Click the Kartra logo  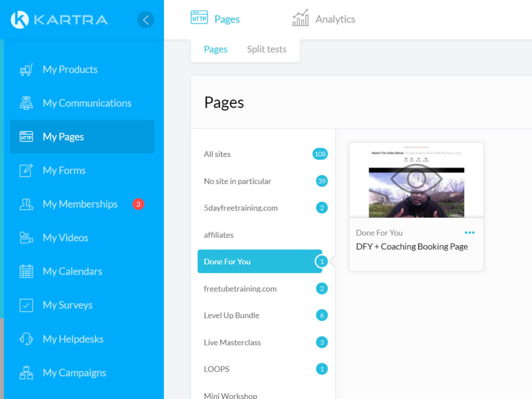click(59, 19)
